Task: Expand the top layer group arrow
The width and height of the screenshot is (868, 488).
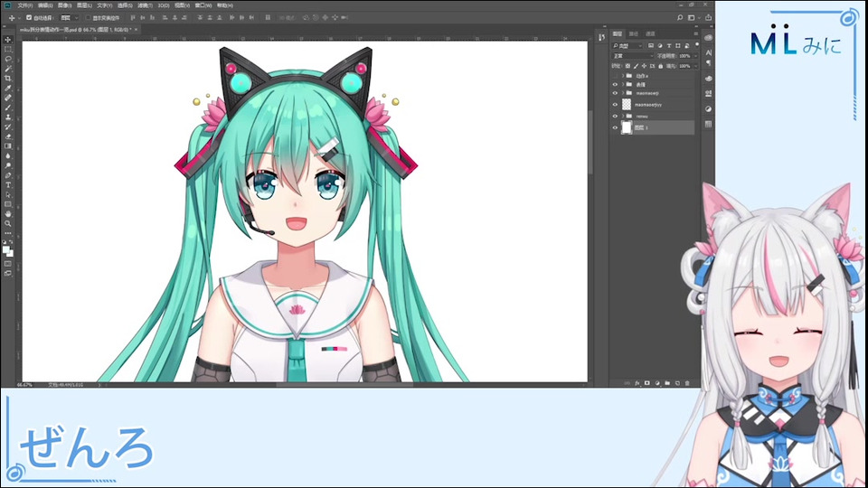Action: point(623,76)
